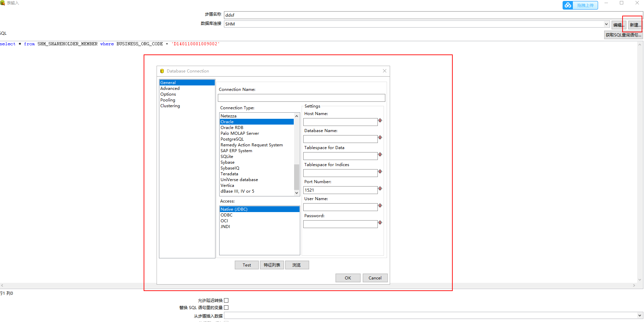The width and height of the screenshot is (644, 322).
Task: Click the 获取SQL查询语句... button
Action: (x=624, y=35)
